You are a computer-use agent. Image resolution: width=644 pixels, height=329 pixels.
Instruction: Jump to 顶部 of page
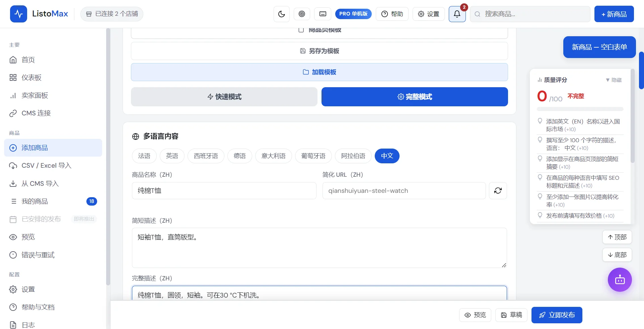pyautogui.click(x=617, y=237)
